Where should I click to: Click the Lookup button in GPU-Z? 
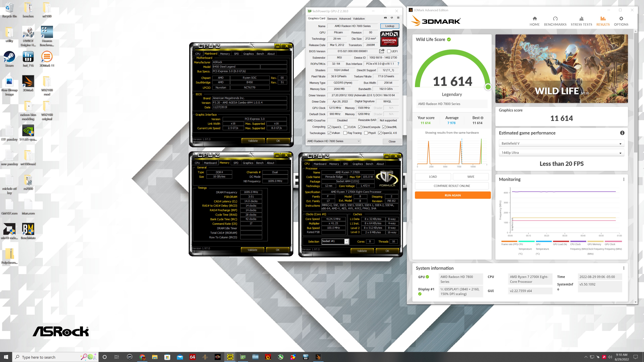[389, 26]
